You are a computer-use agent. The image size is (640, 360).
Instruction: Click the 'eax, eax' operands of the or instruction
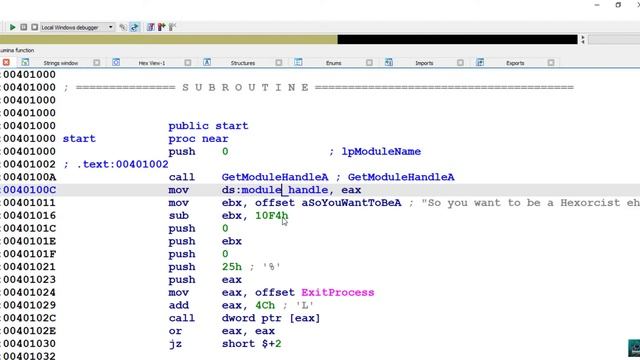point(248,331)
